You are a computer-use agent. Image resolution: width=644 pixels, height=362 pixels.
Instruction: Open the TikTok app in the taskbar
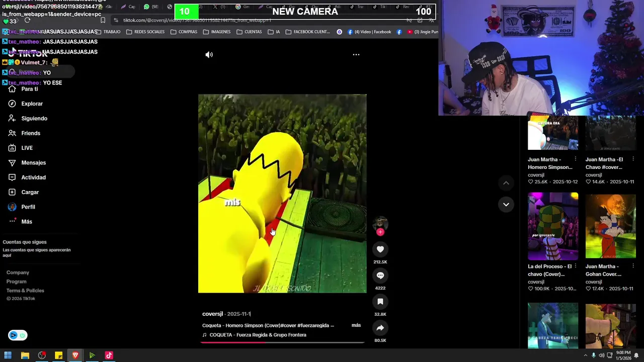coord(109,355)
